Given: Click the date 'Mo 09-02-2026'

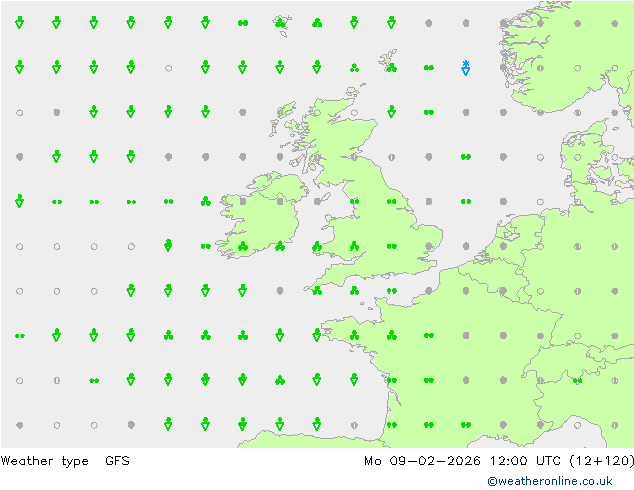Looking at the screenshot, I should click(x=422, y=460).
